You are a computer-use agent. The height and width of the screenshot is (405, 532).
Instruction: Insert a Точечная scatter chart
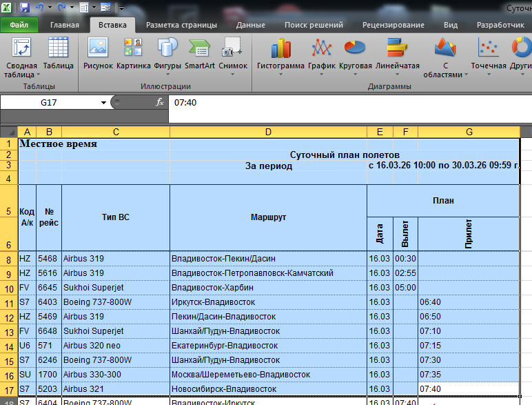489,56
